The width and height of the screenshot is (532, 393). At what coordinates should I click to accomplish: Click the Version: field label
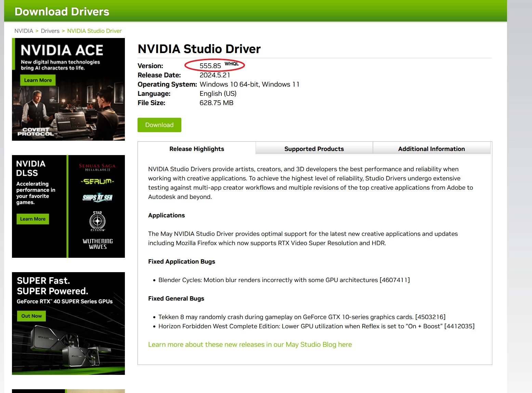[151, 66]
